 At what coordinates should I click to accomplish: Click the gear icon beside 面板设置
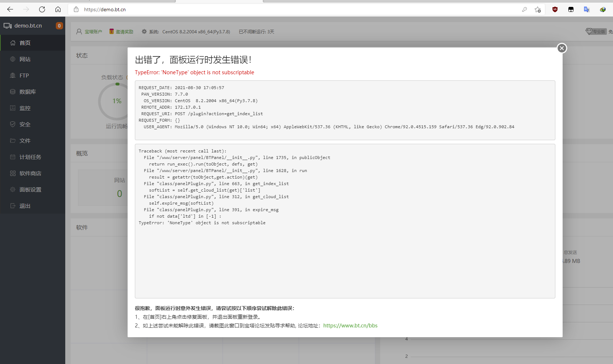(x=13, y=189)
